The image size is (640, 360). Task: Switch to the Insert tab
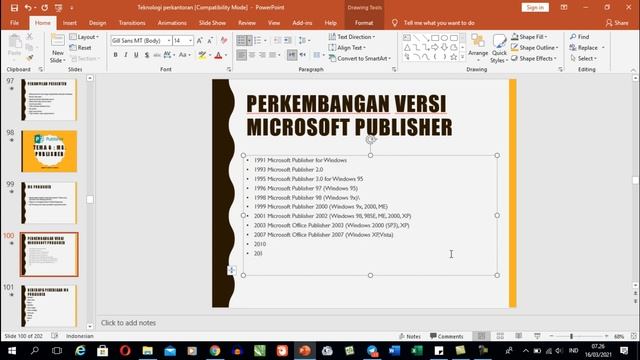69,23
